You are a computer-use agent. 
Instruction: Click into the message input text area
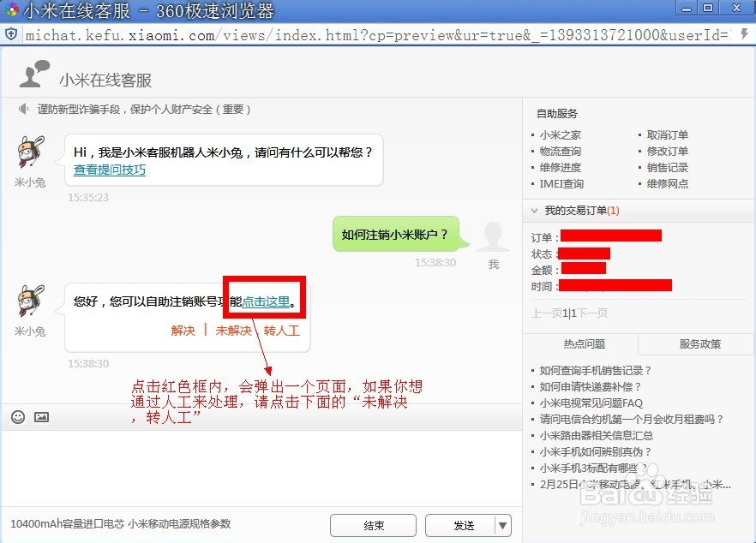(x=261, y=468)
